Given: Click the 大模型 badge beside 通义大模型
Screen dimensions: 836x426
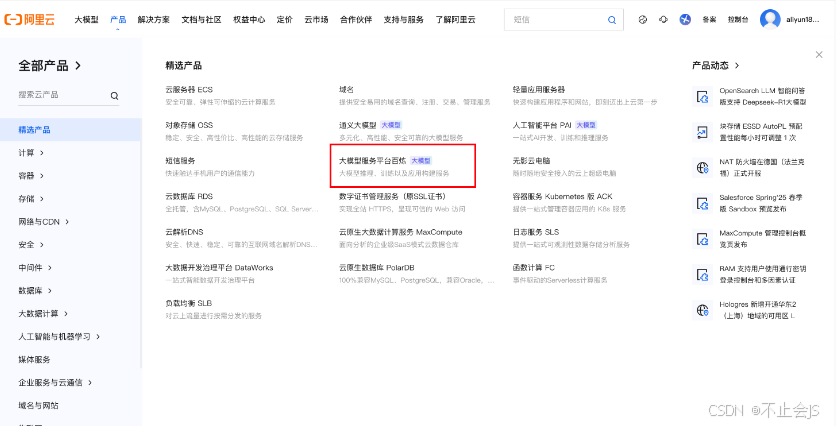Looking at the screenshot, I should click(391, 125).
